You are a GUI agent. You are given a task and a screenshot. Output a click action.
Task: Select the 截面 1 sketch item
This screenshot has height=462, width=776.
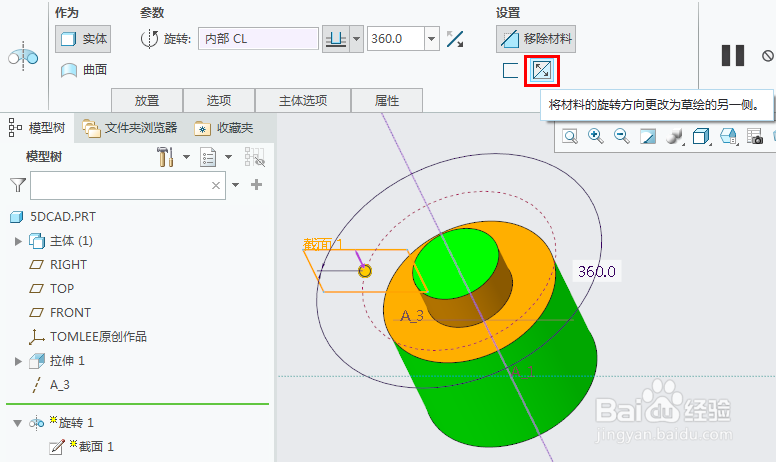pos(82,447)
